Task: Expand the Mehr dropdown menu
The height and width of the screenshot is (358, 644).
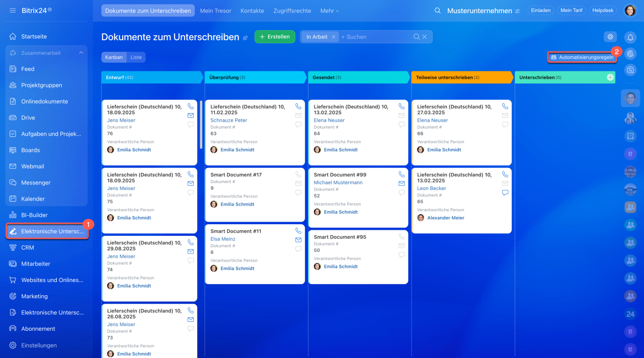Action: coord(330,11)
